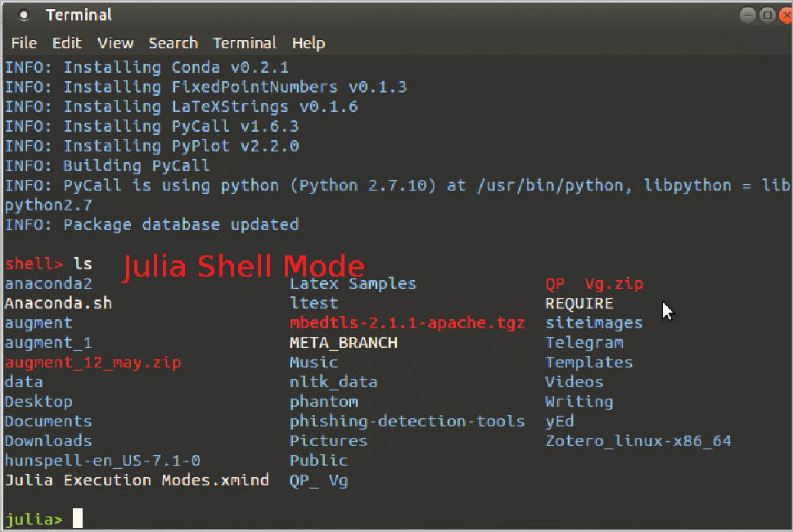793x532 pixels.
Task: Click the 'Installing LaTeXStrings v0.1.6' line
Action: pos(210,106)
